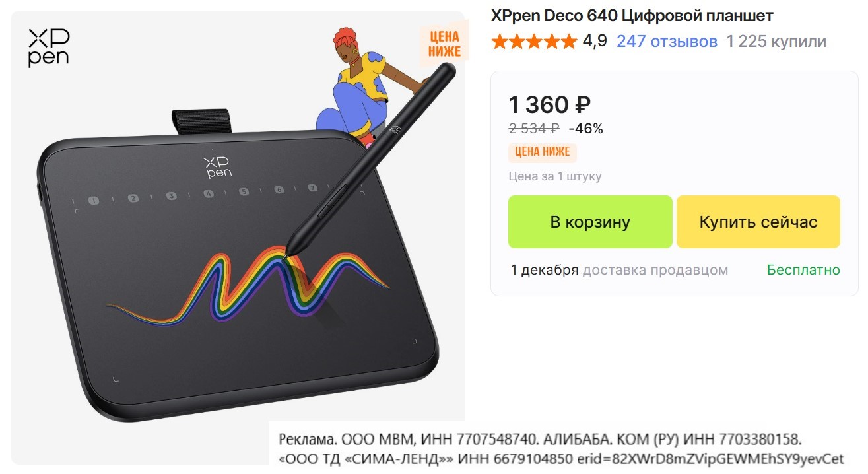Click the rainbow wave drawing on tablet
Image resolution: width=868 pixels, height=474 pixels.
248,287
